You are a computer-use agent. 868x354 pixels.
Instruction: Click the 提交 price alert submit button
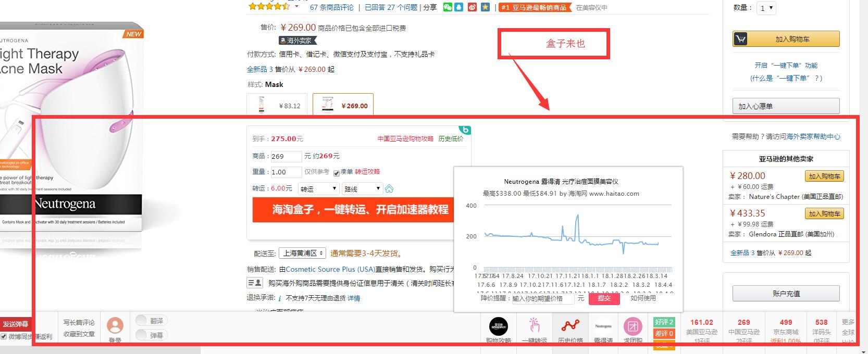[x=604, y=298]
